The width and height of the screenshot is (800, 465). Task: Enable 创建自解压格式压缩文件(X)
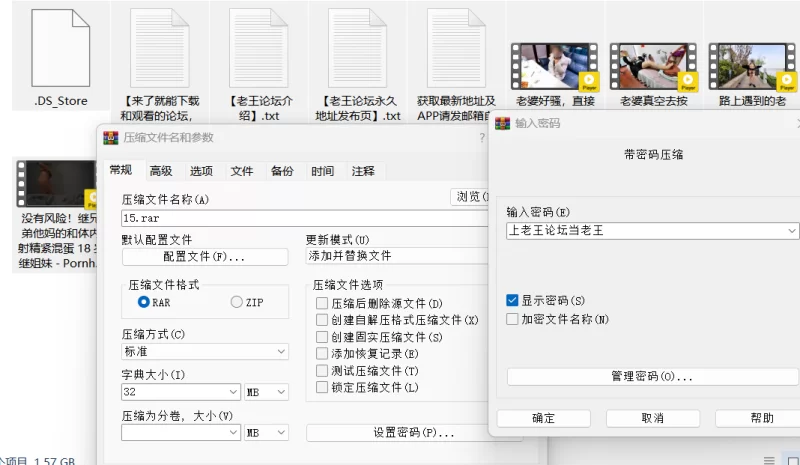[321, 320]
